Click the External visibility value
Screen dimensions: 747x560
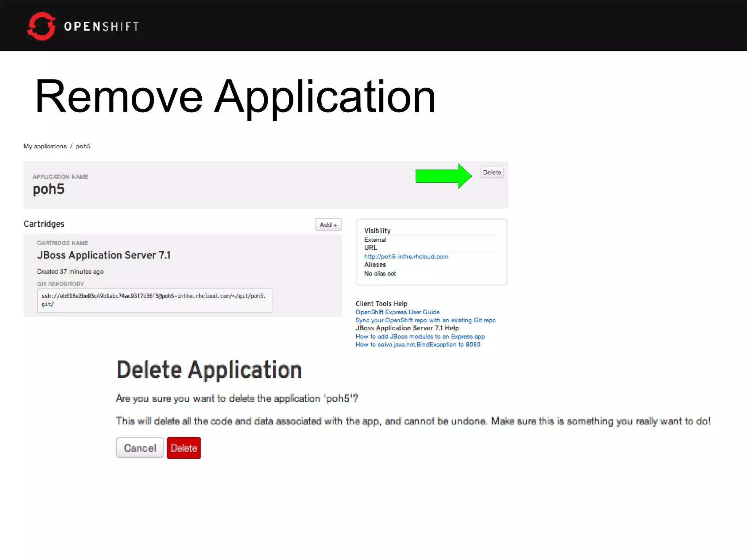375,240
